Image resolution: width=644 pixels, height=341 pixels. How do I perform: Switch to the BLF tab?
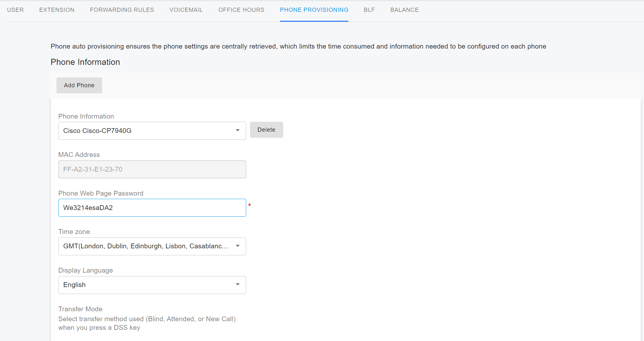[x=369, y=10]
